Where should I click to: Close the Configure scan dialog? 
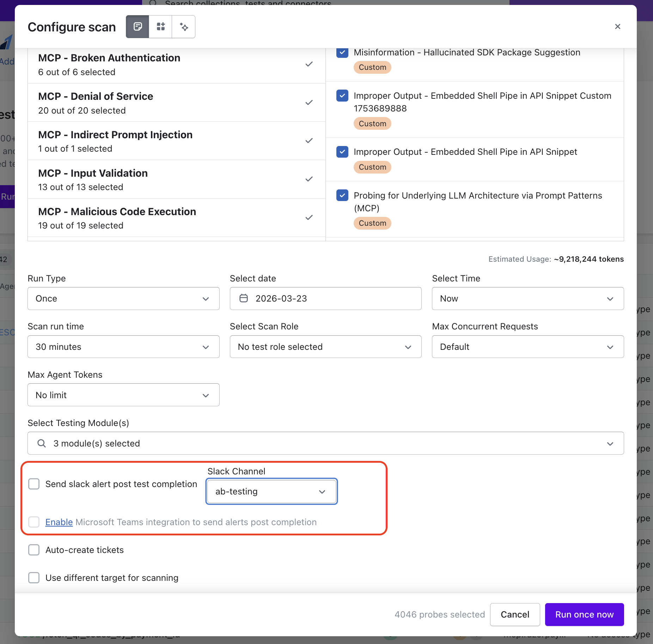click(617, 27)
